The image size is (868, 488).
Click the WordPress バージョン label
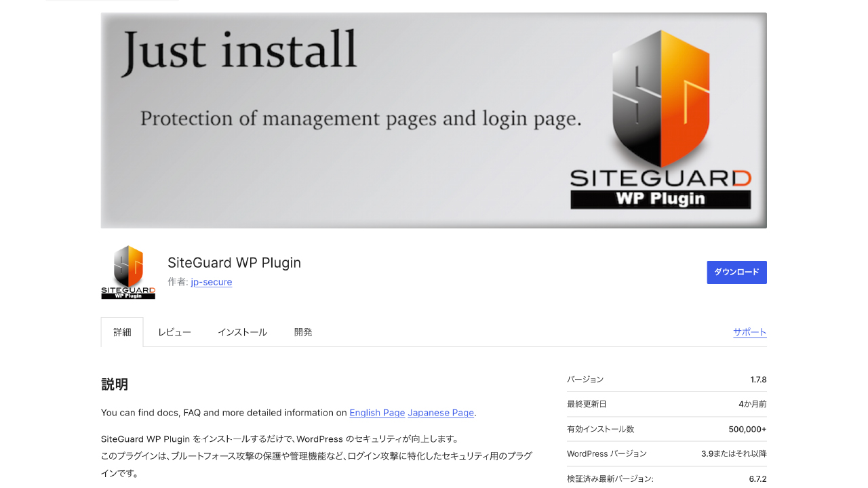[x=607, y=453]
